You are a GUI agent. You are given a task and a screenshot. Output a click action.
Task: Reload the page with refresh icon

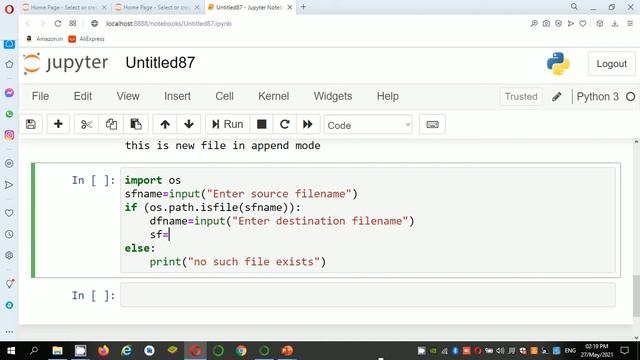[x=58, y=24]
